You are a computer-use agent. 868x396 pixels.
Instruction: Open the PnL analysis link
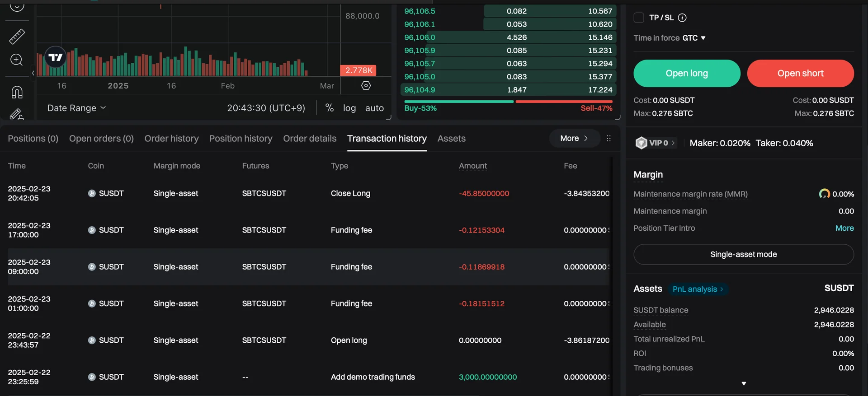(x=698, y=289)
